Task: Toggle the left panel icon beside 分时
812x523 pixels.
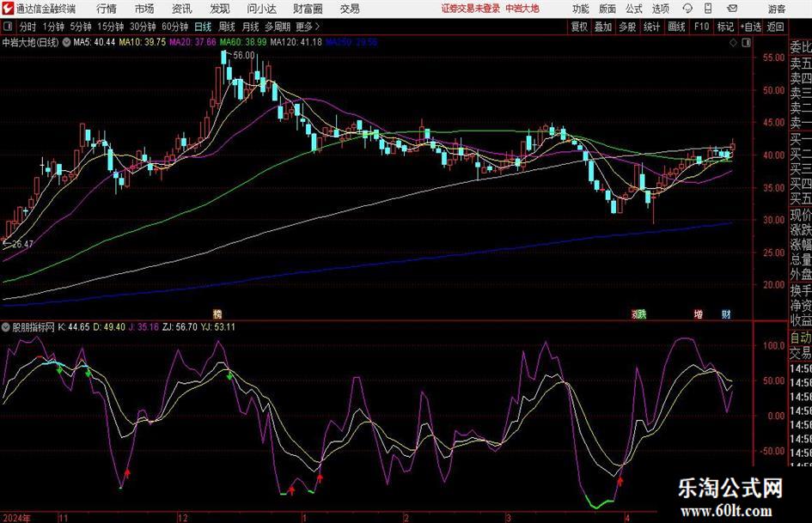Action: tap(8, 27)
